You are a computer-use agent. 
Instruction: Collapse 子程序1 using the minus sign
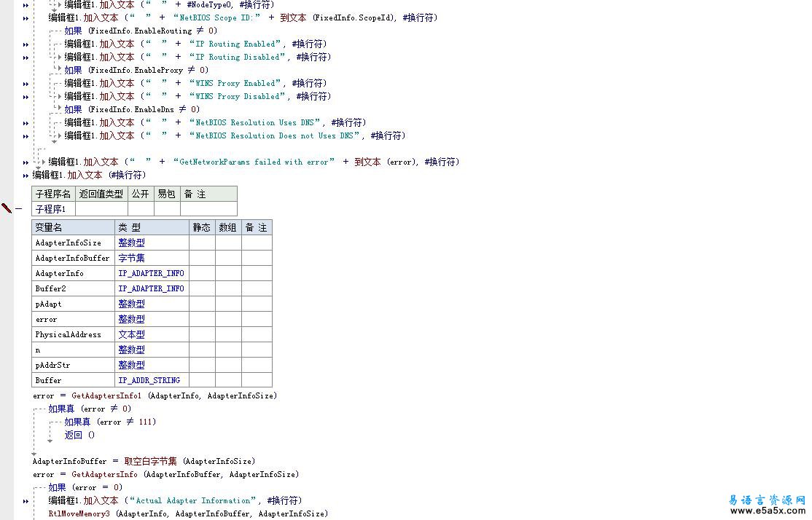[x=19, y=209]
